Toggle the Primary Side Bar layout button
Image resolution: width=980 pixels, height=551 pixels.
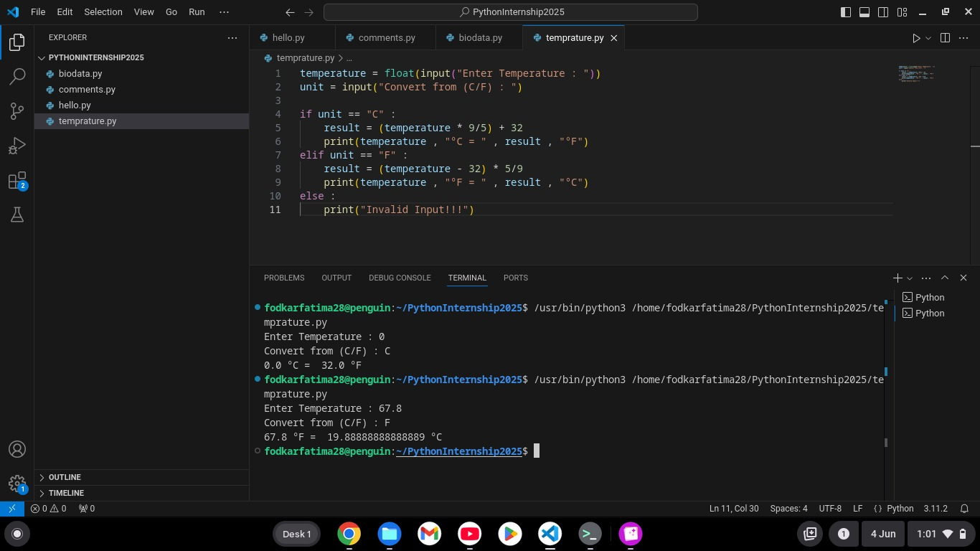(846, 12)
